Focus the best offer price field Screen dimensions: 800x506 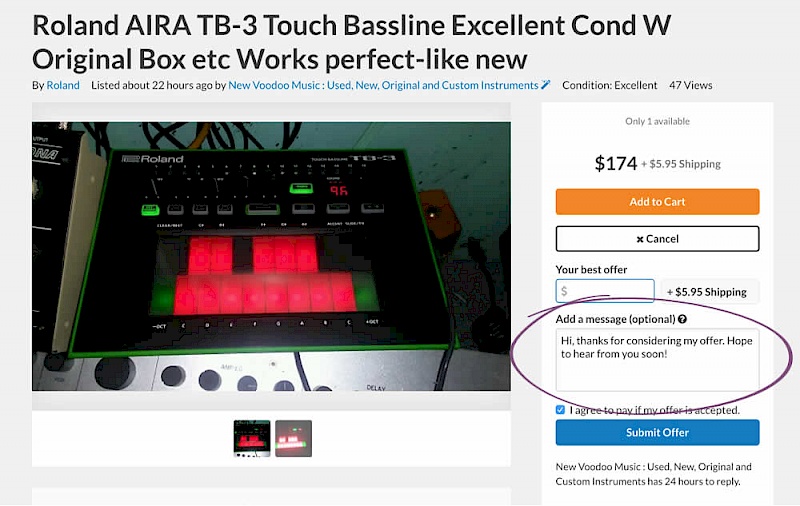(x=605, y=291)
